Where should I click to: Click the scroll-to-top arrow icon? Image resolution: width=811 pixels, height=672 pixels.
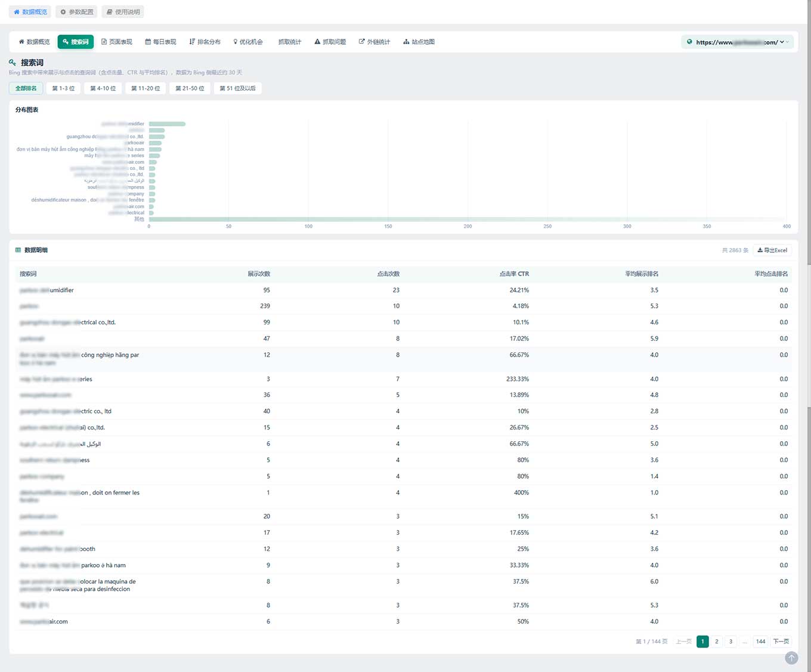coord(791,658)
